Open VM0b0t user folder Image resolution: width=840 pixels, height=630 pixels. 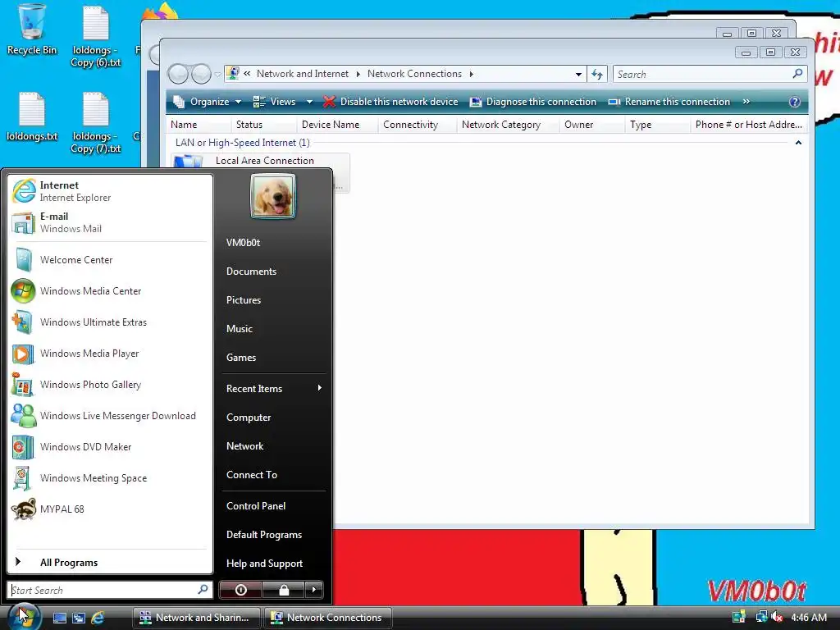coord(273,243)
